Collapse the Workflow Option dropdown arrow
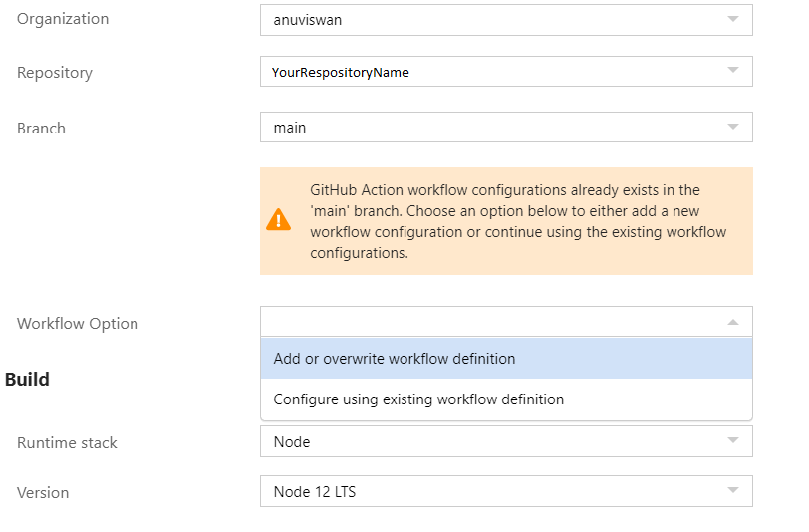809x532 pixels. (733, 322)
